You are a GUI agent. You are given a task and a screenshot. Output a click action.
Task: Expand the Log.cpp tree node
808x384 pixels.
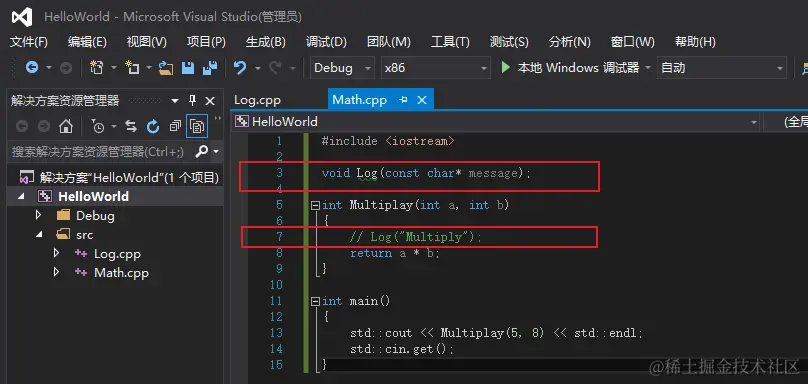click(57, 253)
